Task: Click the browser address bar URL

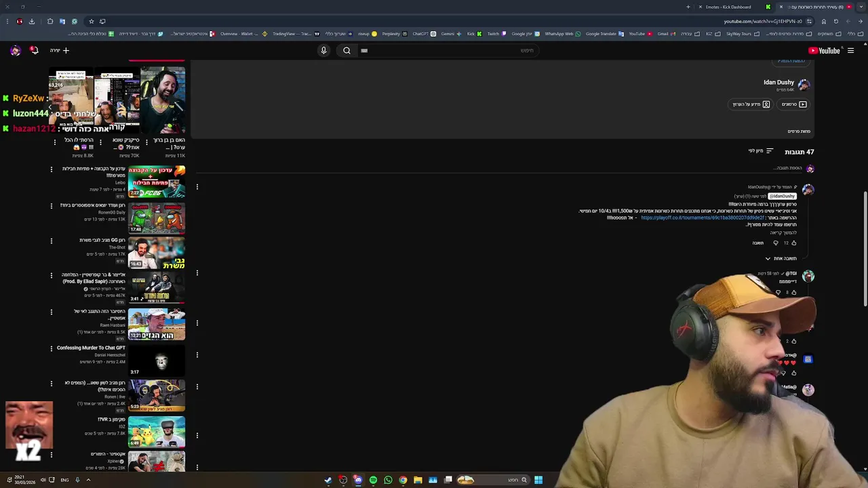Action: (x=762, y=21)
